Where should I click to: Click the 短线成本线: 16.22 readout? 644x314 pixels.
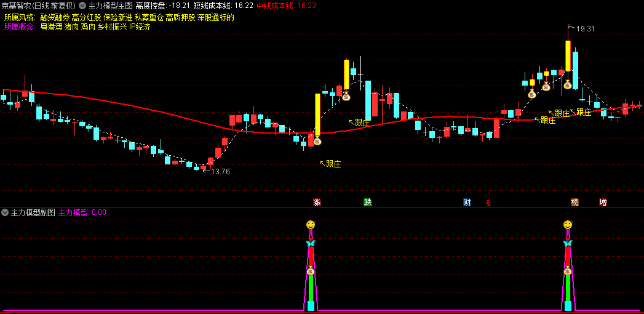pos(223,6)
